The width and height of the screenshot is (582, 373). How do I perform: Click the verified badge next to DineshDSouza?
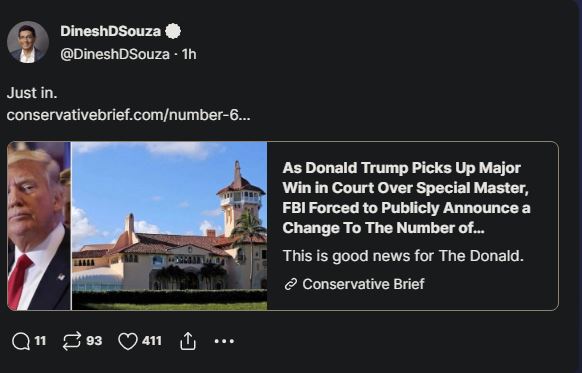point(173,31)
